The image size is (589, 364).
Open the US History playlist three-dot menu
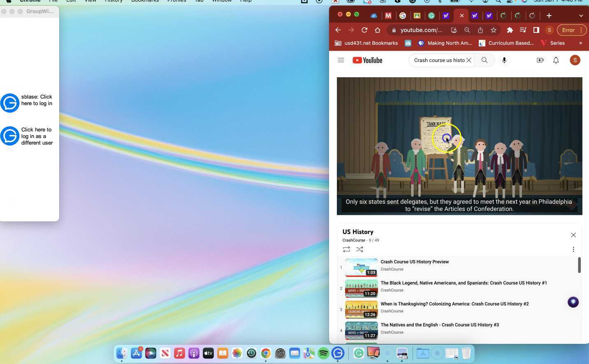click(573, 249)
